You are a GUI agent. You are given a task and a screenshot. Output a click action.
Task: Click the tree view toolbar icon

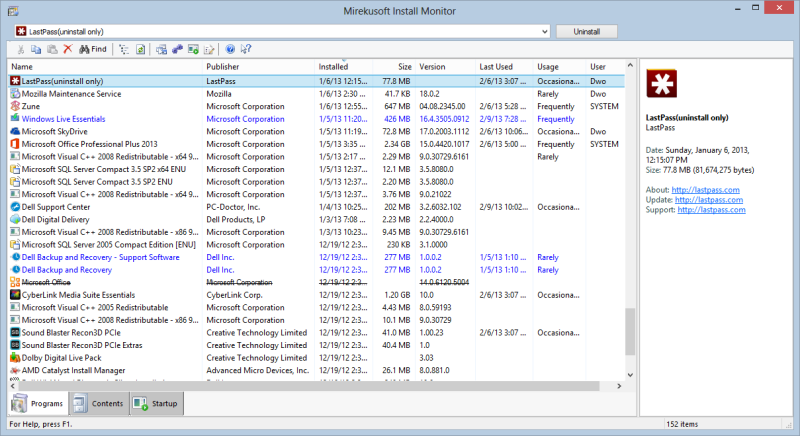click(x=124, y=49)
